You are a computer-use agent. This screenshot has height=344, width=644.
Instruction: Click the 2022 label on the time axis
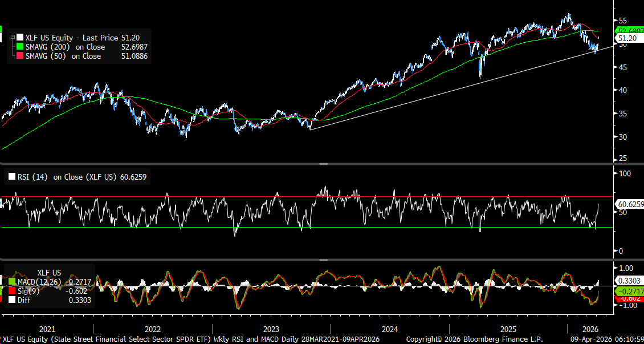tap(153, 329)
